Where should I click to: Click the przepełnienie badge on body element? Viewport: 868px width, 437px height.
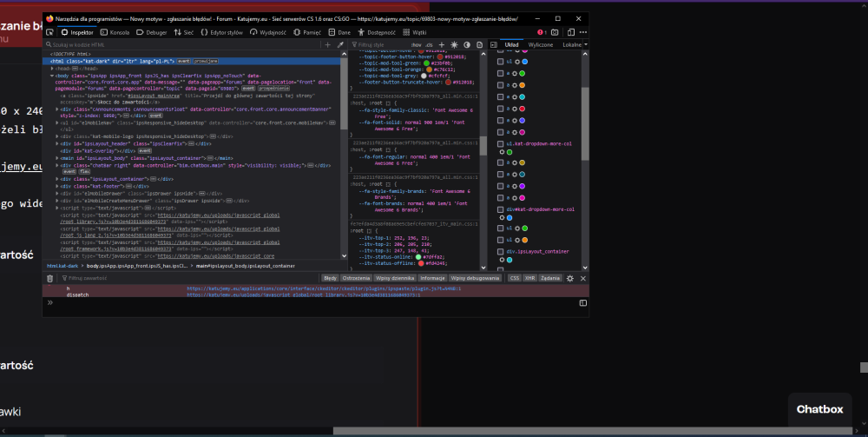(x=273, y=89)
